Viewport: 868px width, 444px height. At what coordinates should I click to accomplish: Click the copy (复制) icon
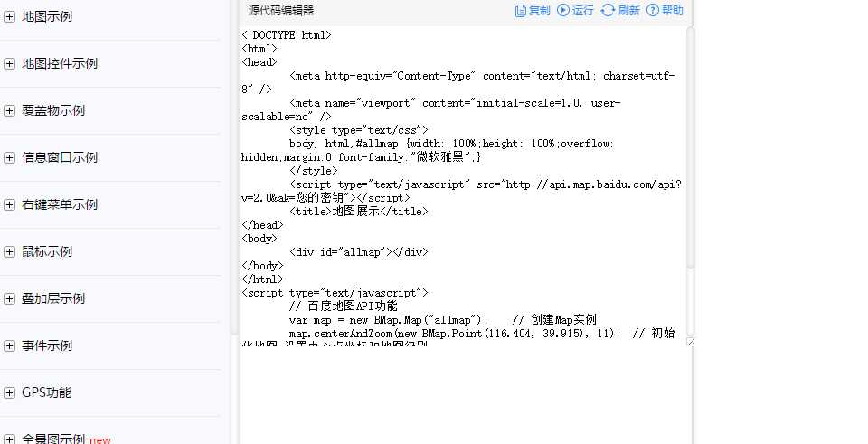point(521,11)
